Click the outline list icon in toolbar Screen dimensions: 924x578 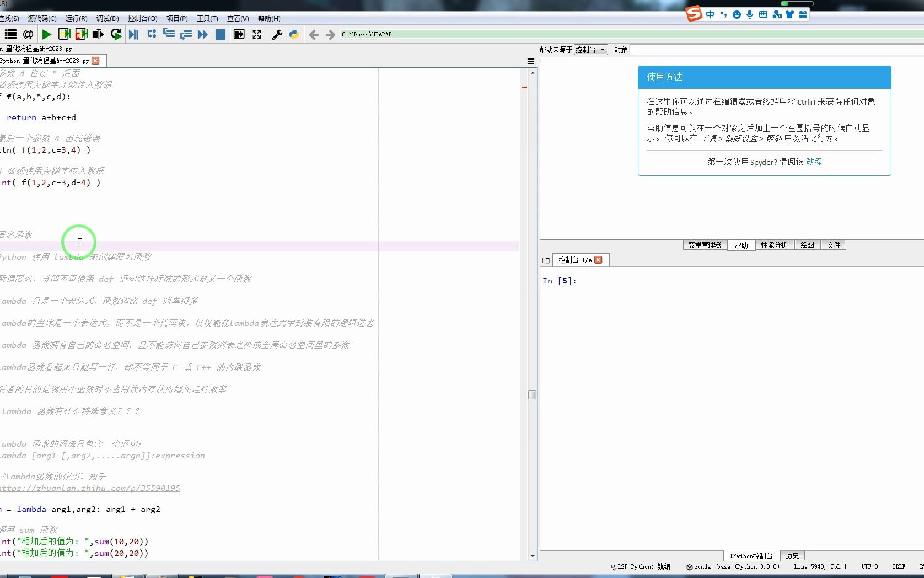click(10, 34)
